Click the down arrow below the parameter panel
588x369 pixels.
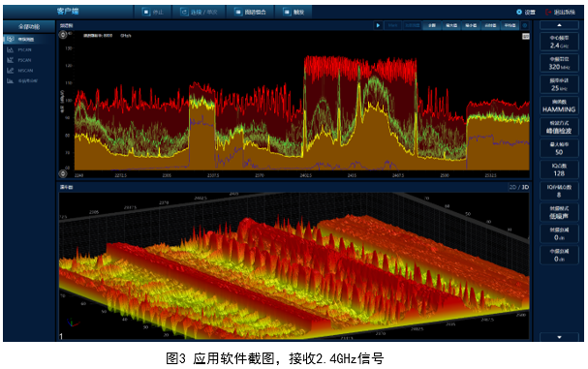point(559,337)
